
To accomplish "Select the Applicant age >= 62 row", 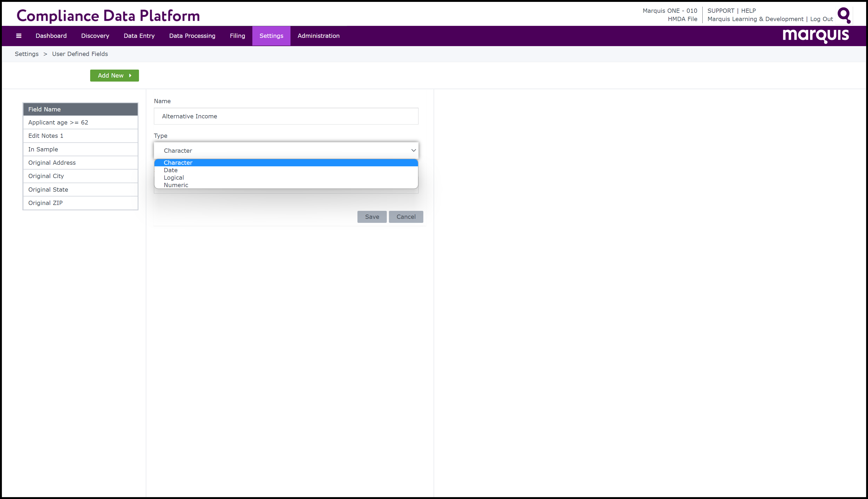I will coord(80,122).
